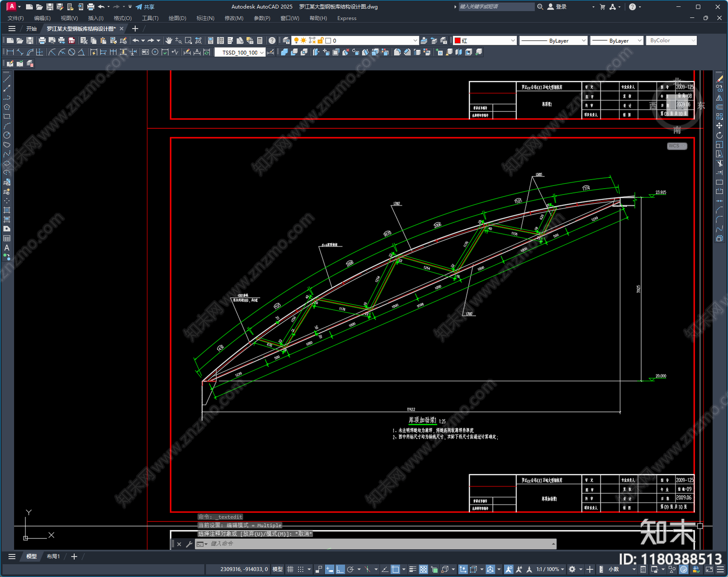Image resolution: width=728 pixels, height=577 pixels.
Task: Open the Express menu
Action: [347, 18]
